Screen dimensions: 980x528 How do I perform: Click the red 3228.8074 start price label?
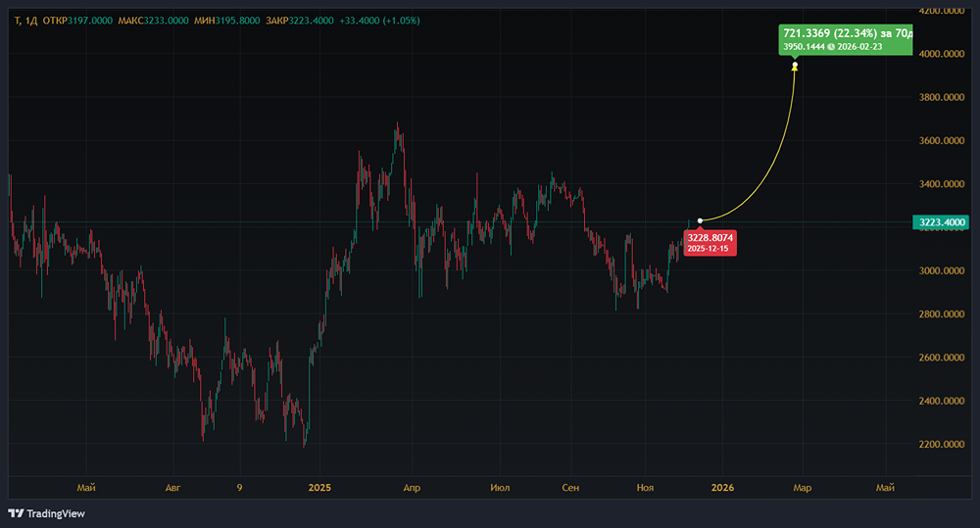click(710, 237)
